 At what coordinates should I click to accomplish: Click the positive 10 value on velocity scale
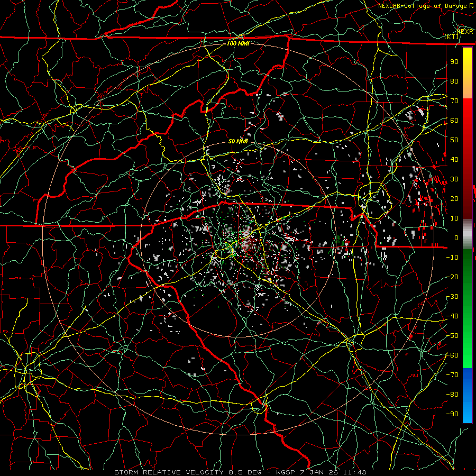(x=454, y=218)
